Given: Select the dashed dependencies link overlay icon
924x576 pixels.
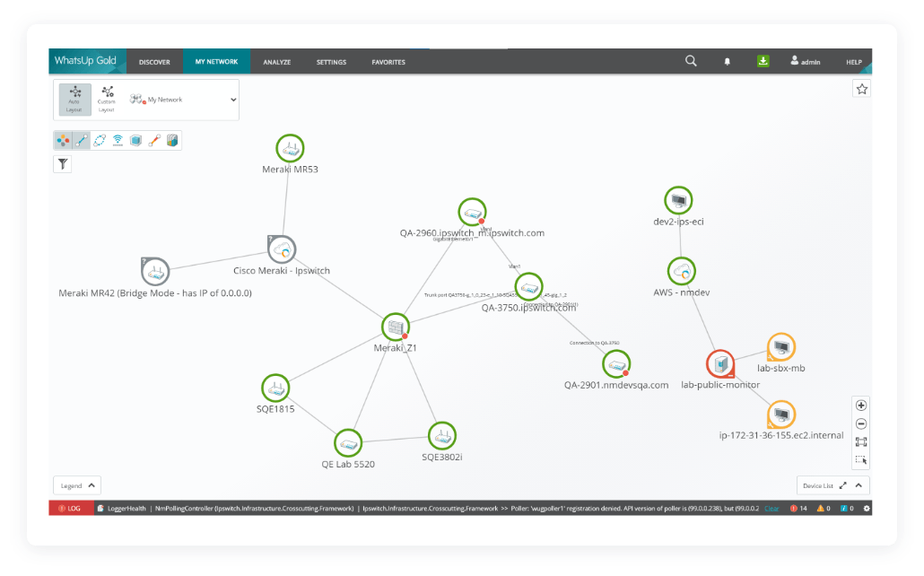Looking at the screenshot, I should (100, 140).
